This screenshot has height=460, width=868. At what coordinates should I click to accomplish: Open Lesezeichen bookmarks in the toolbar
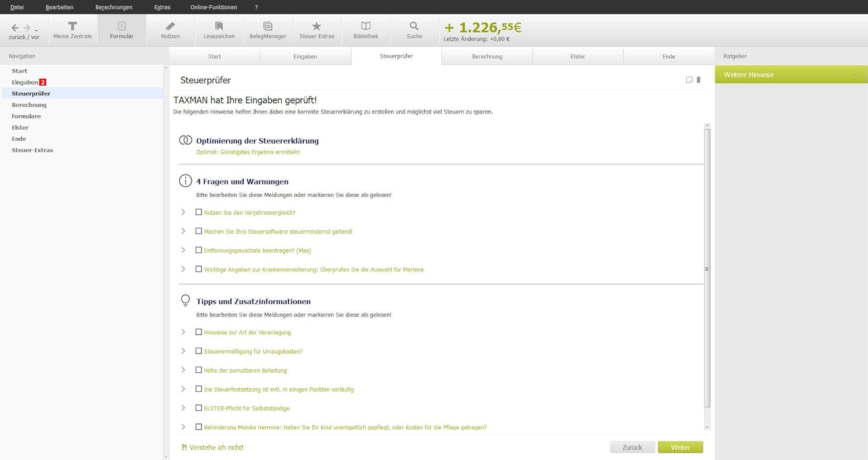click(x=219, y=27)
